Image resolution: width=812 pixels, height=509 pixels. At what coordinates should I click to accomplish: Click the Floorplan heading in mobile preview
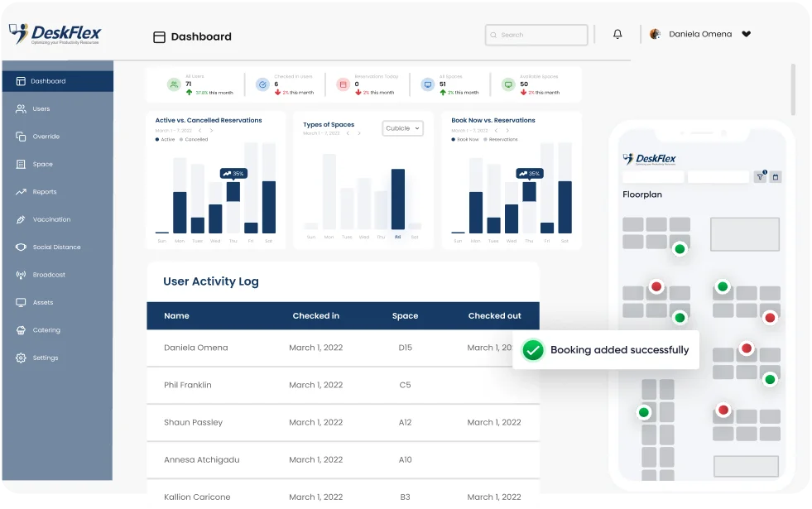coord(642,194)
